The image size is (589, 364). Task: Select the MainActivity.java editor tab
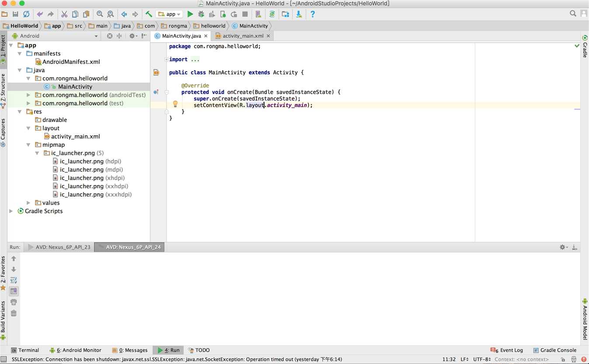coord(181,36)
